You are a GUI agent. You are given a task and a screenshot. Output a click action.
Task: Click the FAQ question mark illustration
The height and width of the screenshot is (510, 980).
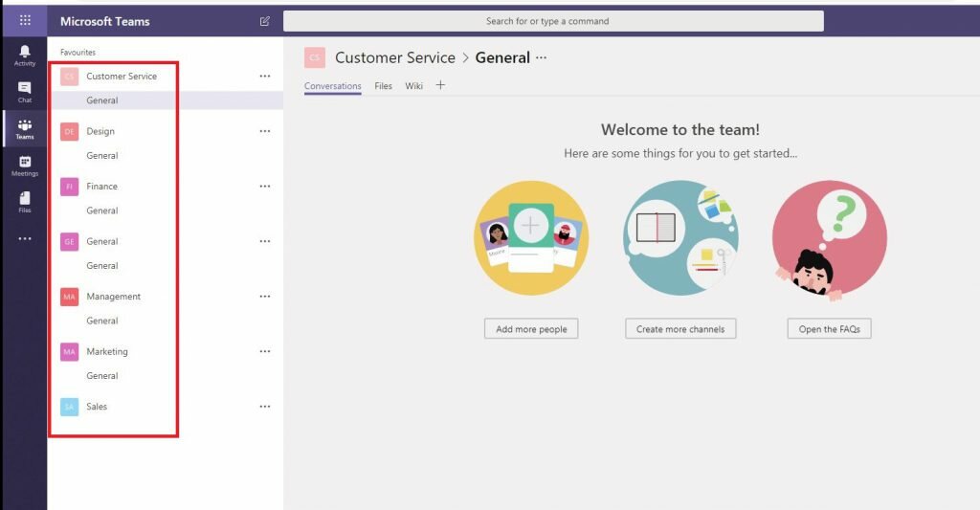[830, 240]
